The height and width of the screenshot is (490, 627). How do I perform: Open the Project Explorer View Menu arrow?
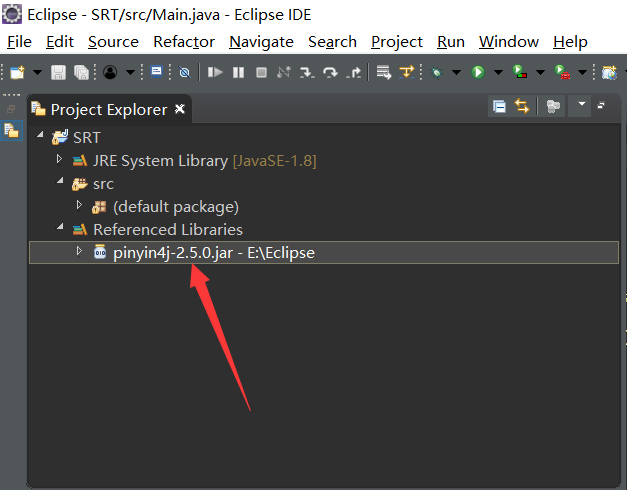(x=582, y=104)
